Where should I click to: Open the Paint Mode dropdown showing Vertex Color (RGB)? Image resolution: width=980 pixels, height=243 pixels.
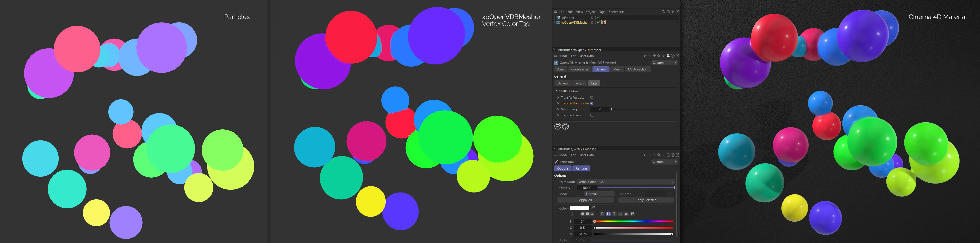pos(625,182)
